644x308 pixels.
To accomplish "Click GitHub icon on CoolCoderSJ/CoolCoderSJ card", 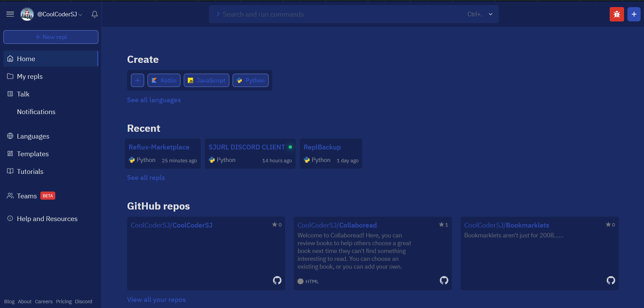I will click(277, 280).
